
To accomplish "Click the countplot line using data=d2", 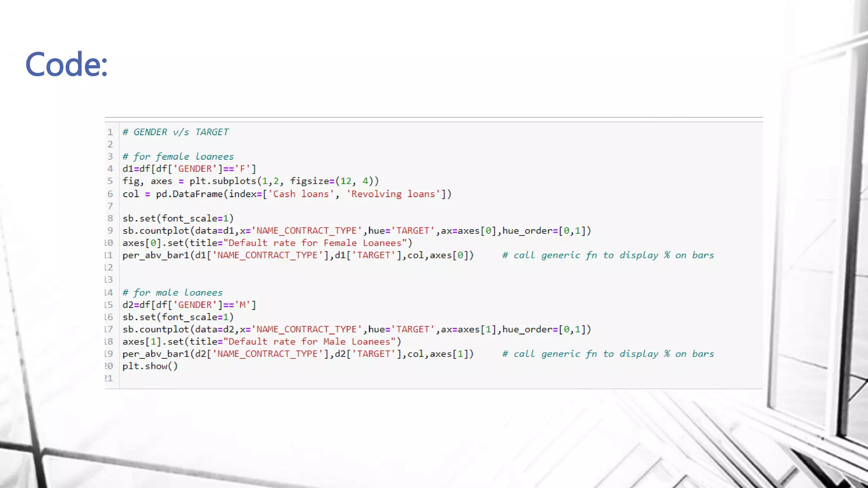I will pyautogui.click(x=356, y=330).
